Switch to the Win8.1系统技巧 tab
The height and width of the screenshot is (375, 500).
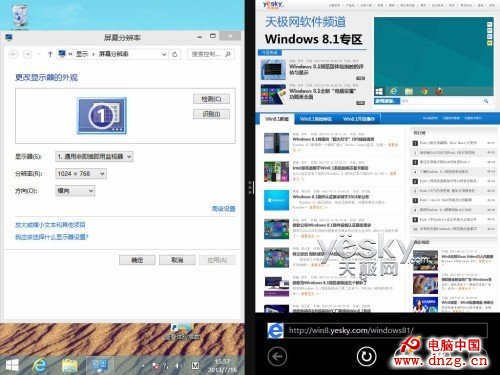click(316, 119)
